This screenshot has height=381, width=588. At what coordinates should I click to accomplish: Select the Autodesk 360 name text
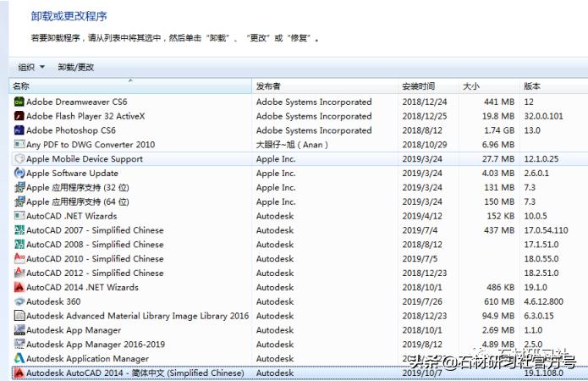[53, 301]
